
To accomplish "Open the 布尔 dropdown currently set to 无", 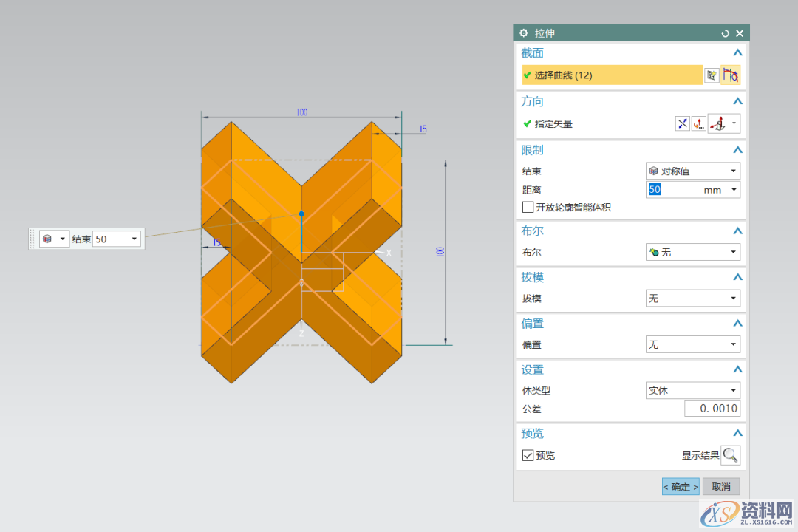I will 692,252.
